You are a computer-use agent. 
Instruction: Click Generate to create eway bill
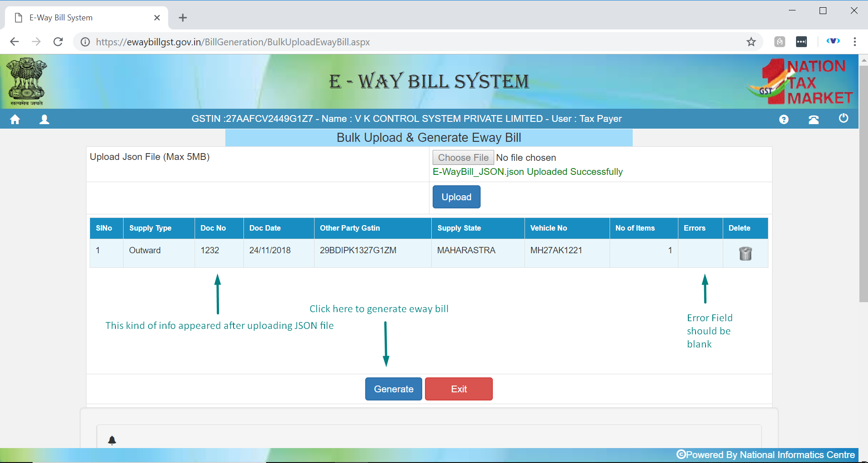pos(393,389)
